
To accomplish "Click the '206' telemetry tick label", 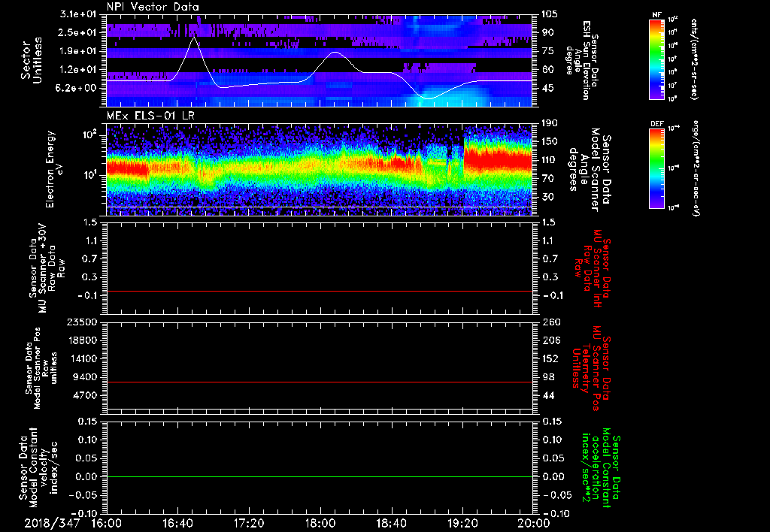I will (550, 340).
